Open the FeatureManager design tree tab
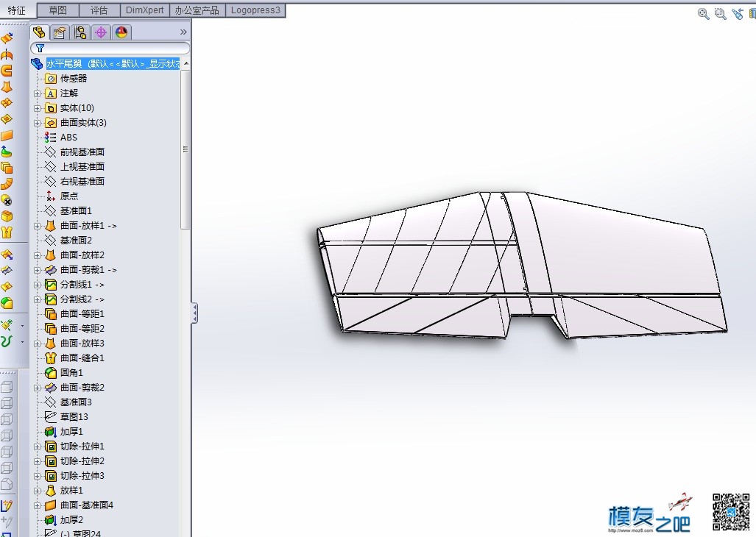This screenshot has height=537, width=756. pyautogui.click(x=40, y=32)
